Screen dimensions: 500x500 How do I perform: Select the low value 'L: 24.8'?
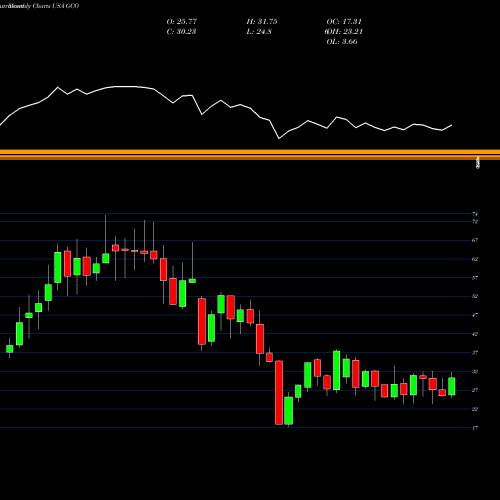point(259,32)
